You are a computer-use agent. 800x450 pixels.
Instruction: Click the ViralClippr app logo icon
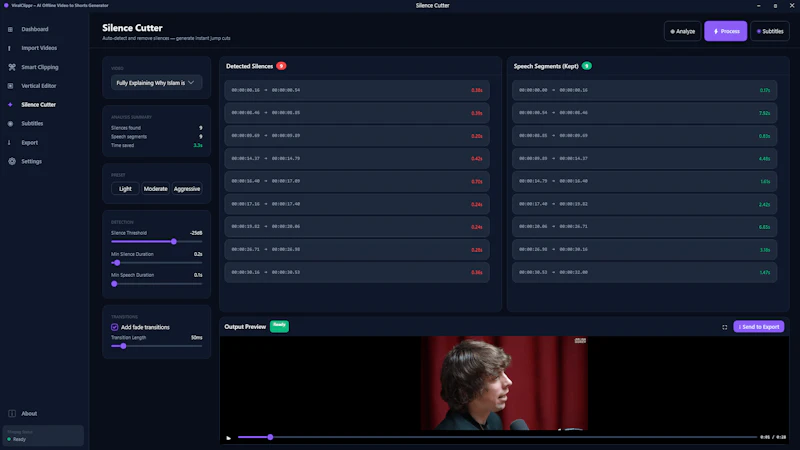[6, 5]
